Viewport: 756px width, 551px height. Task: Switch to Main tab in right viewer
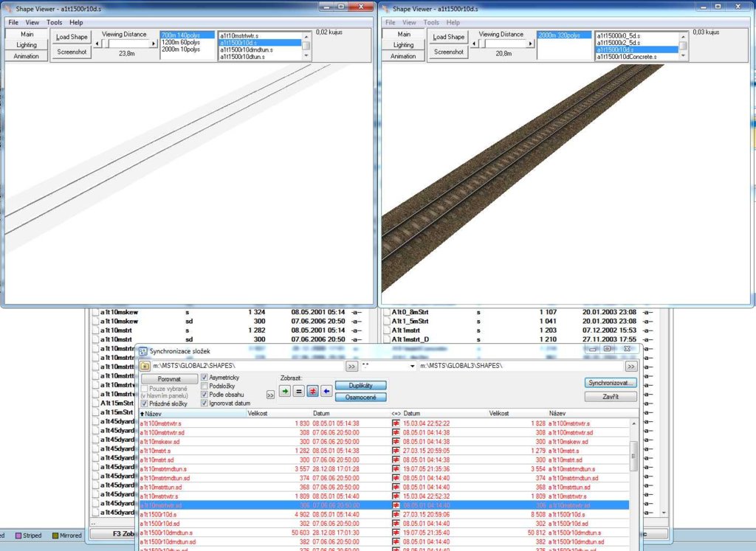click(x=404, y=34)
